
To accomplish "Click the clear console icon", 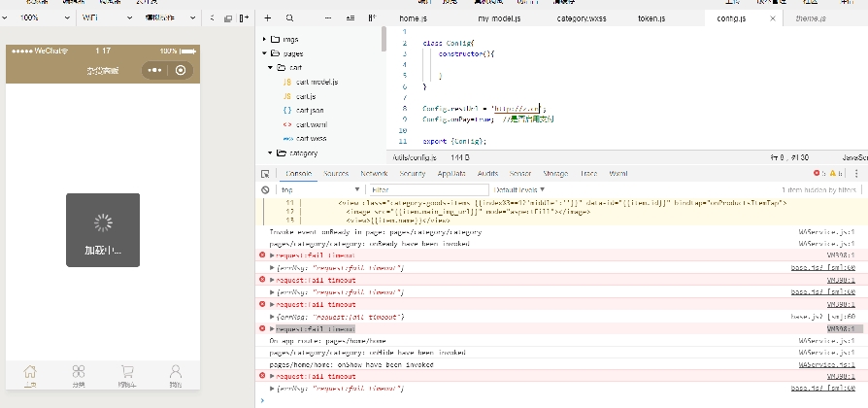I will pos(265,189).
